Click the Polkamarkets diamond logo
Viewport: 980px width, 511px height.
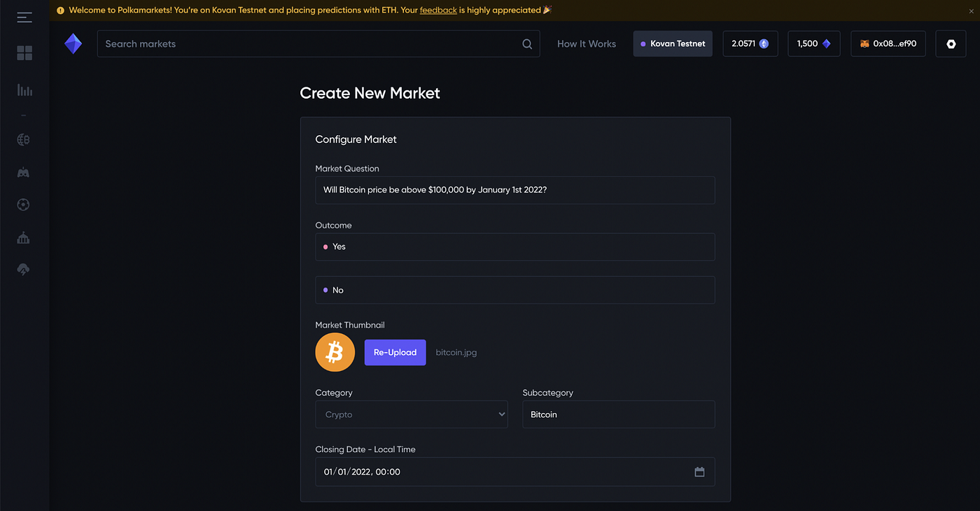tap(73, 43)
